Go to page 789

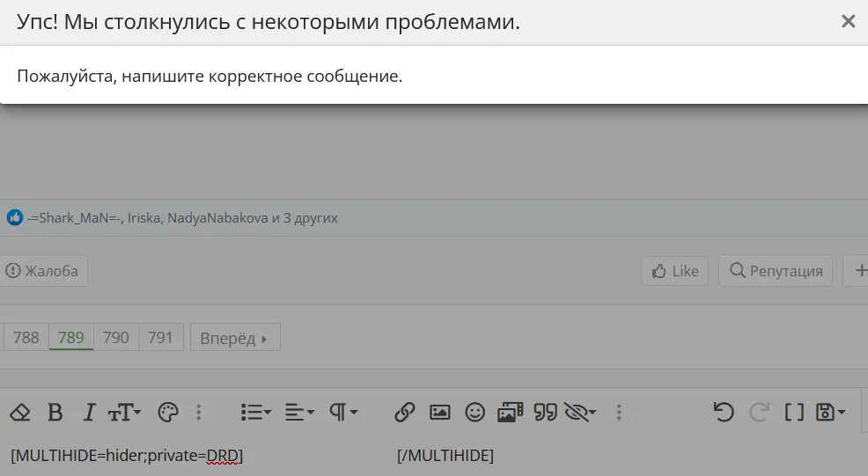pyautogui.click(x=70, y=337)
